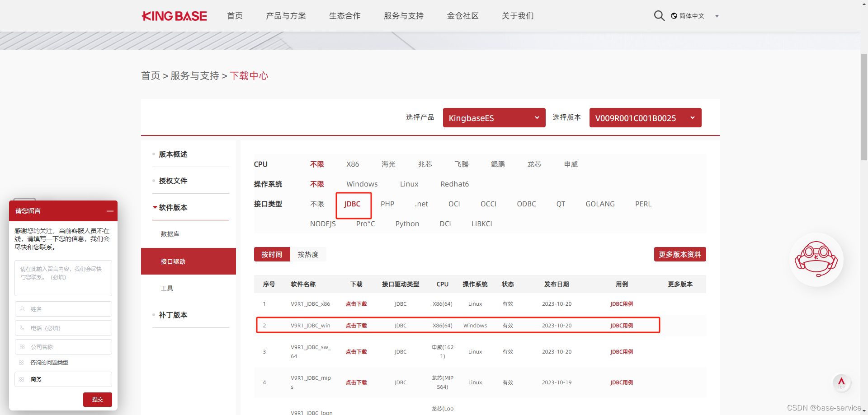Viewport: 868px width, 415px height.
Task: Select the X86 CPU filter
Action: click(x=353, y=164)
